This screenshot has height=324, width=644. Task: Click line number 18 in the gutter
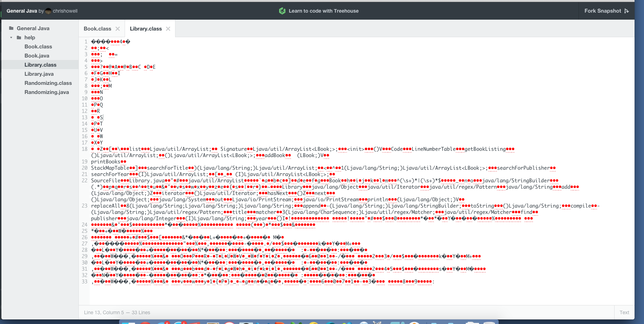click(x=84, y=149)
